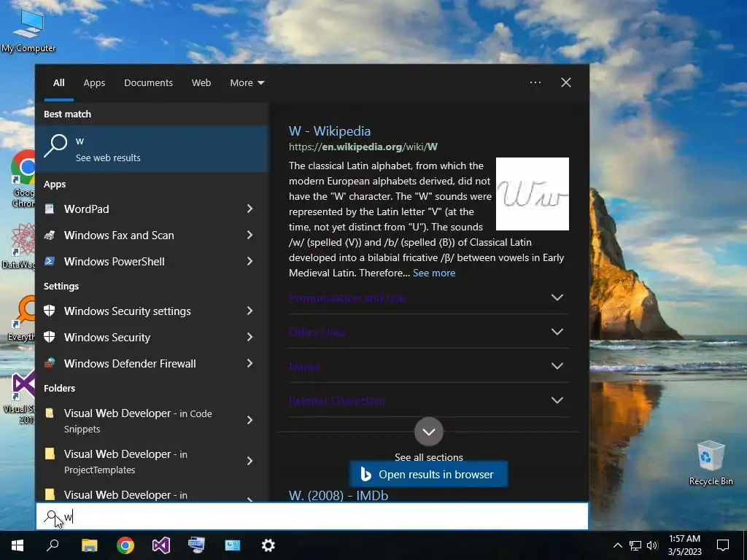
Task: Click the volume speaker tray icon
Action: point(652,545)
